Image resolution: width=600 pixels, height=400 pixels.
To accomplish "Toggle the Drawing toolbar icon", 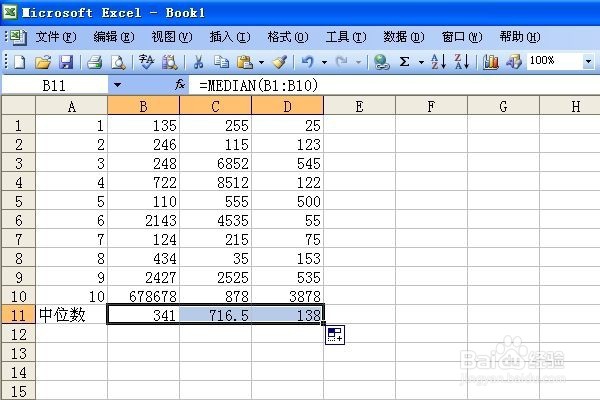I will coord(514,62).
